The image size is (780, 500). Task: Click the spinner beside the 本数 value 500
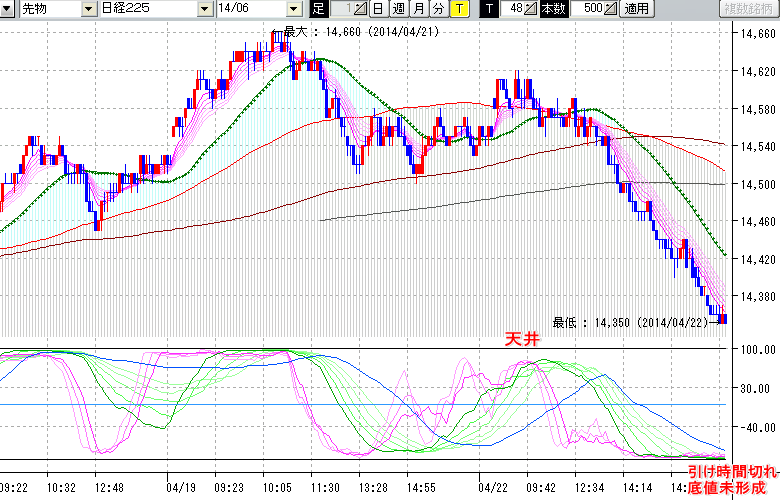(x=612, y=9)
